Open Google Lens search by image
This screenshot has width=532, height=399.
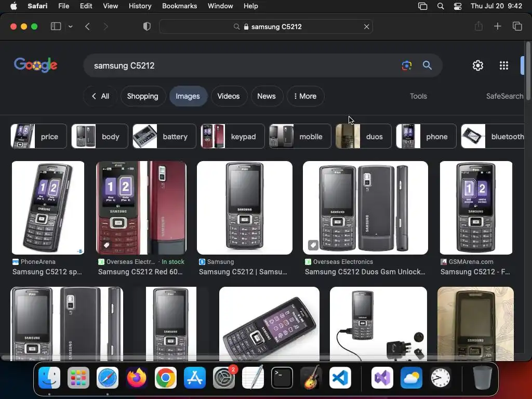coord(406,65)
